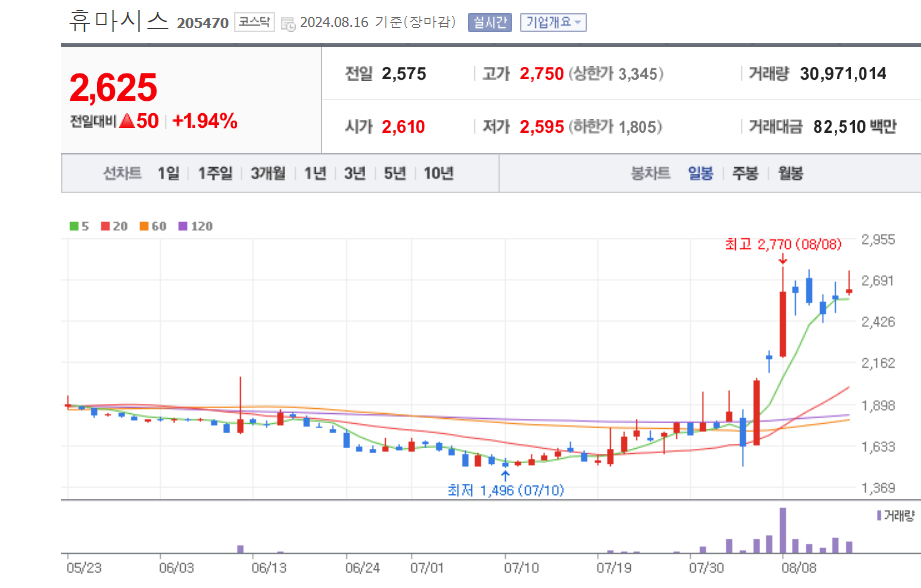Viewport: 921px width, 588px height.
Task: Select the 1일 line chart period
Action: coord(169,173)
